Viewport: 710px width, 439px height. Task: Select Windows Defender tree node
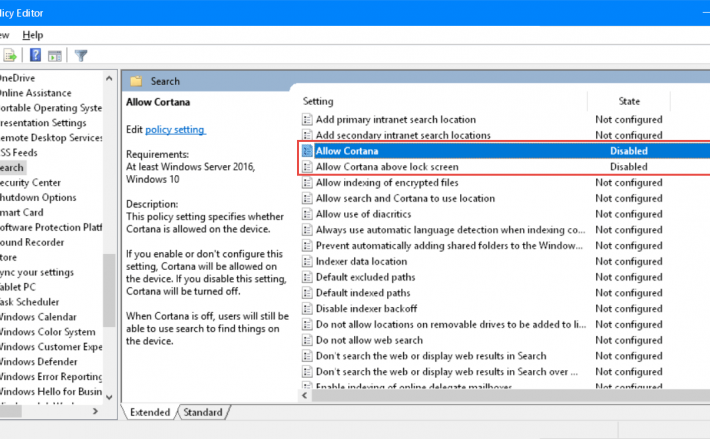point(38,362)
